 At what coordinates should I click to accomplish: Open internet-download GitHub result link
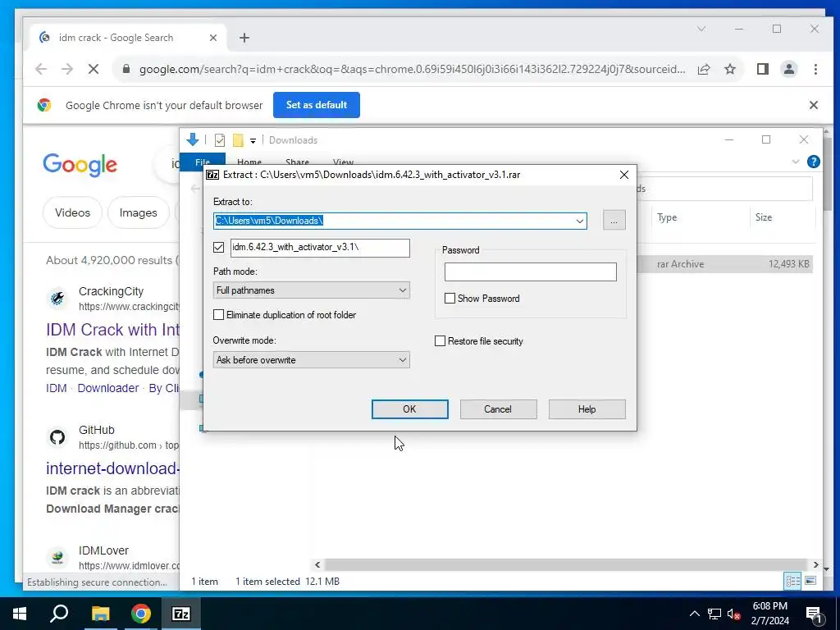[112, 468]
